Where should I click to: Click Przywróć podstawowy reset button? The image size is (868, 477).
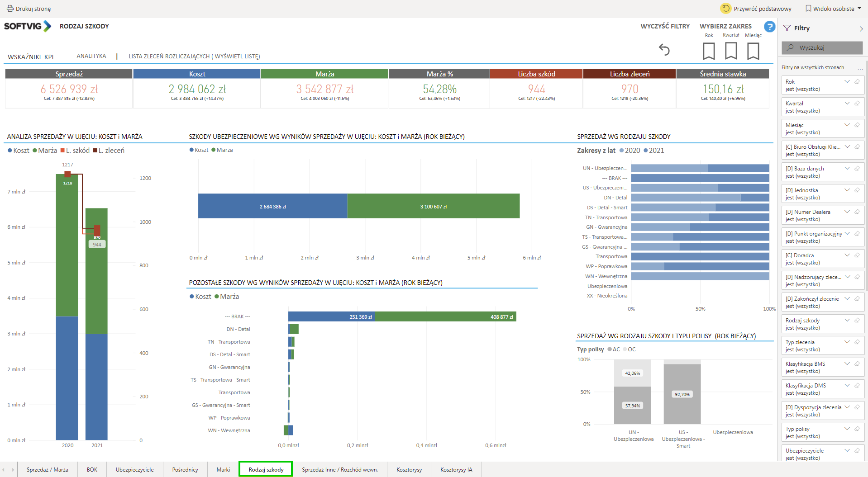756,9
